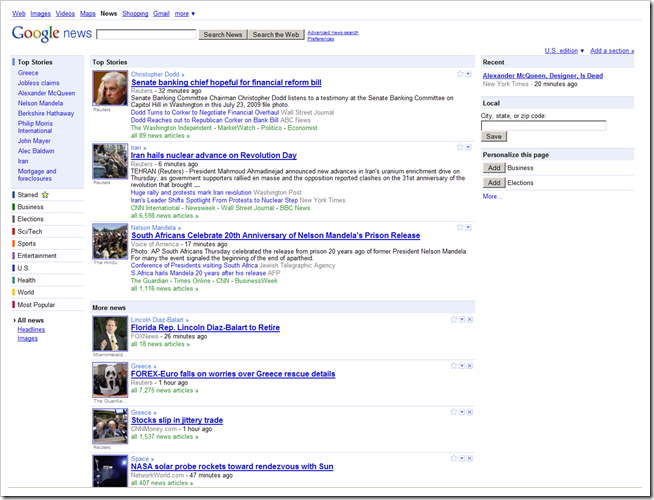This screenshot has height=500, width=654.
Task: Close the Stocks slip in jittery trade story
Action: 470,412
